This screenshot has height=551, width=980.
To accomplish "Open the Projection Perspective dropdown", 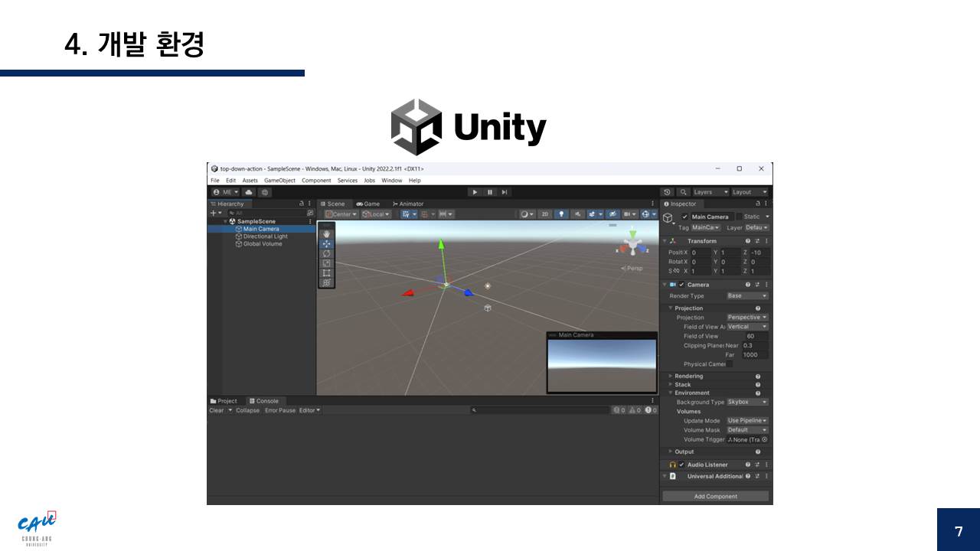I will (x=746, y=318).
